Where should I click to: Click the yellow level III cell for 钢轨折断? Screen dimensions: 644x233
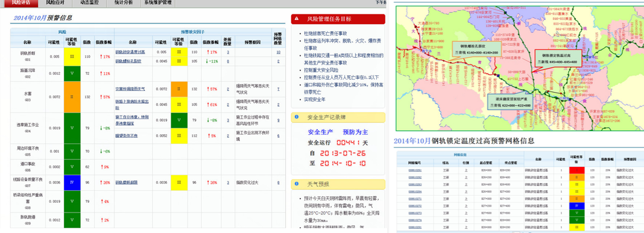(x=72, y=57)
